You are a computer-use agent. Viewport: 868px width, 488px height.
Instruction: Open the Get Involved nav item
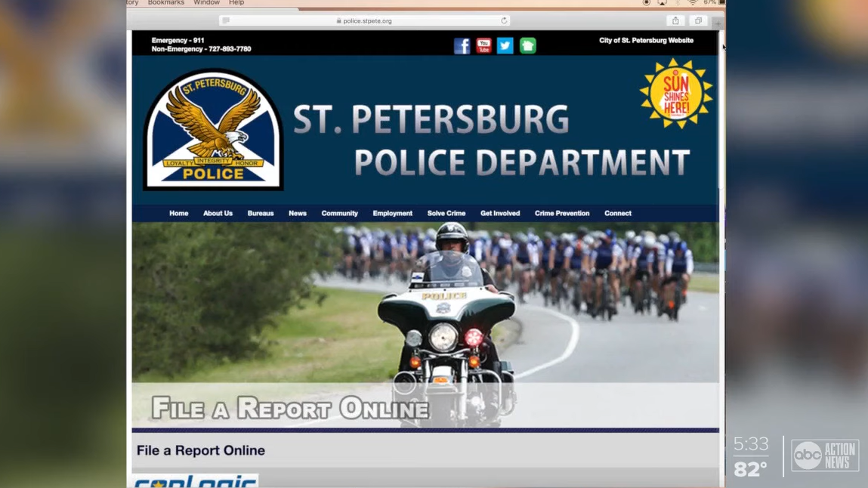pos(500,213)
